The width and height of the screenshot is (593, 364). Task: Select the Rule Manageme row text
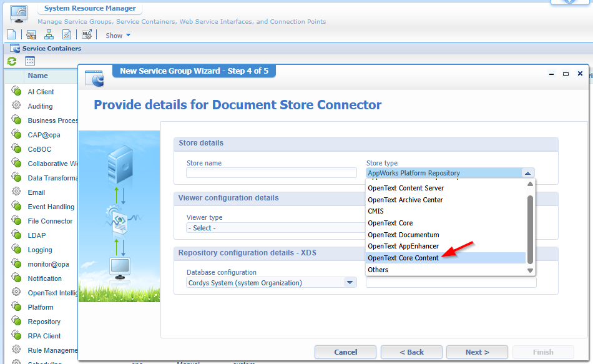tap(52, 350)
